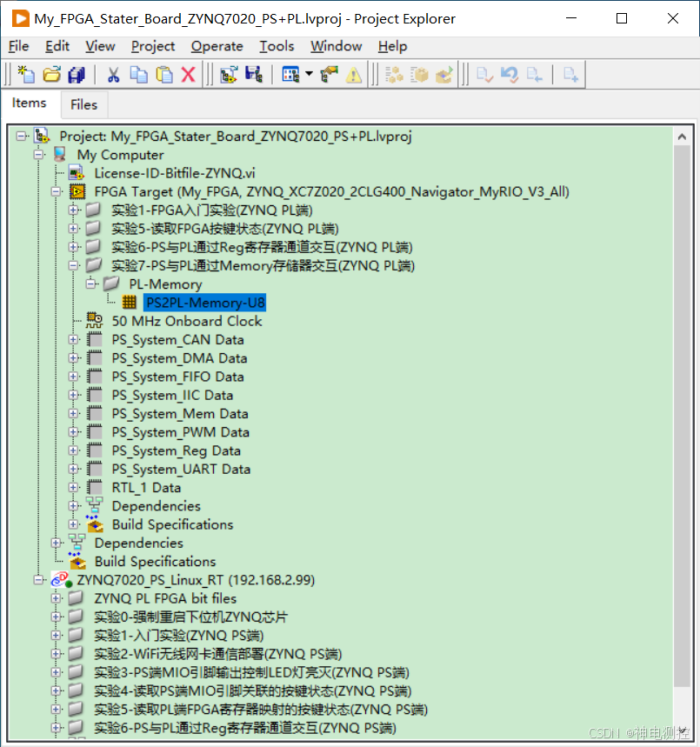Screen dimensions: 700x747
Task: Select 实验6 Reg寄存器通道交互 PL端 folder
Action: (262, 247)
